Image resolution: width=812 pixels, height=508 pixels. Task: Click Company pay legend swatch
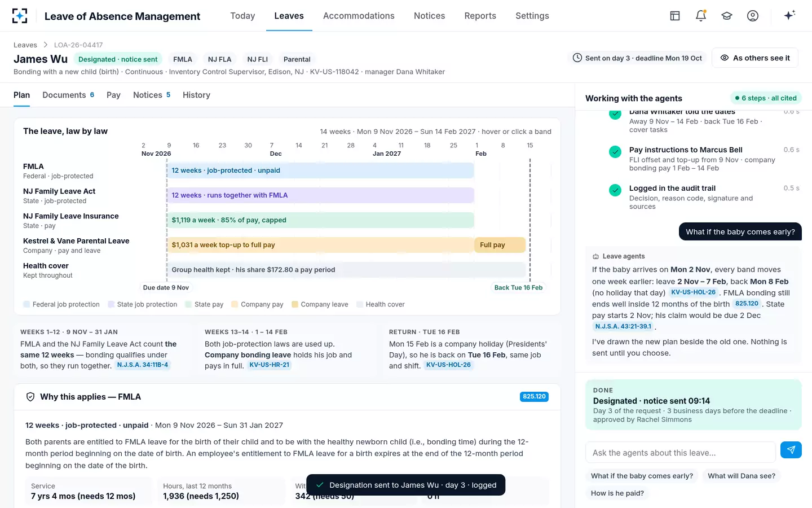click(235, 304)
